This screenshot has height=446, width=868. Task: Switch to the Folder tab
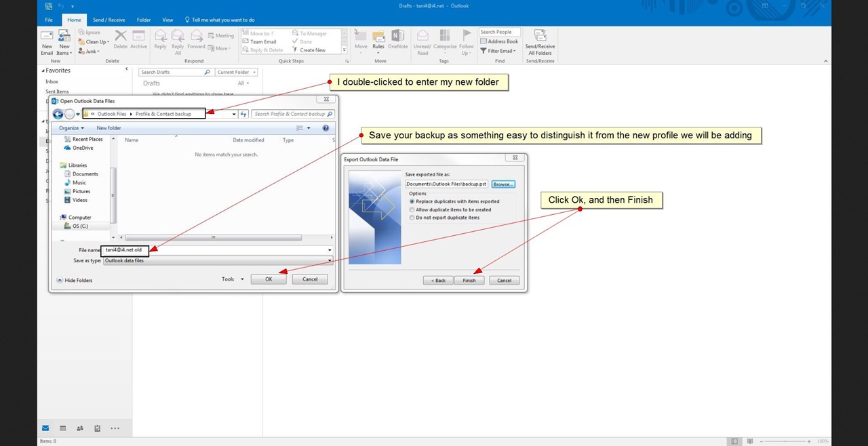144,20
